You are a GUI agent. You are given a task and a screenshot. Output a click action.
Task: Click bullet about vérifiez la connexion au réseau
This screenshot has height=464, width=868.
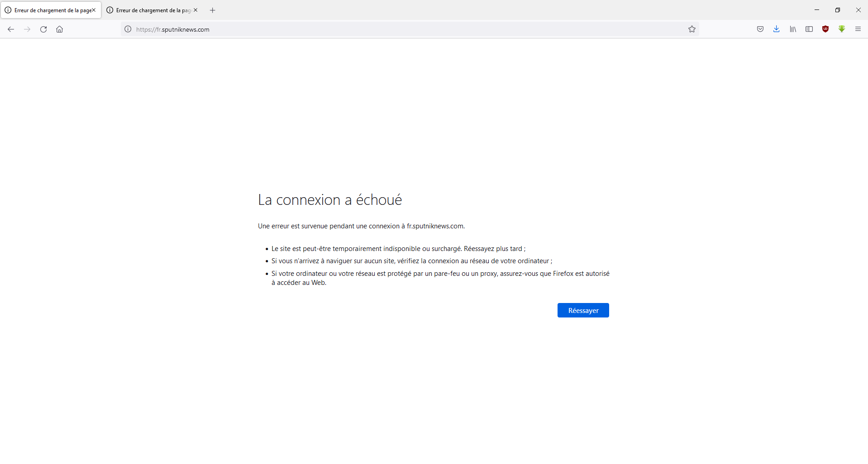click(412, 261)
